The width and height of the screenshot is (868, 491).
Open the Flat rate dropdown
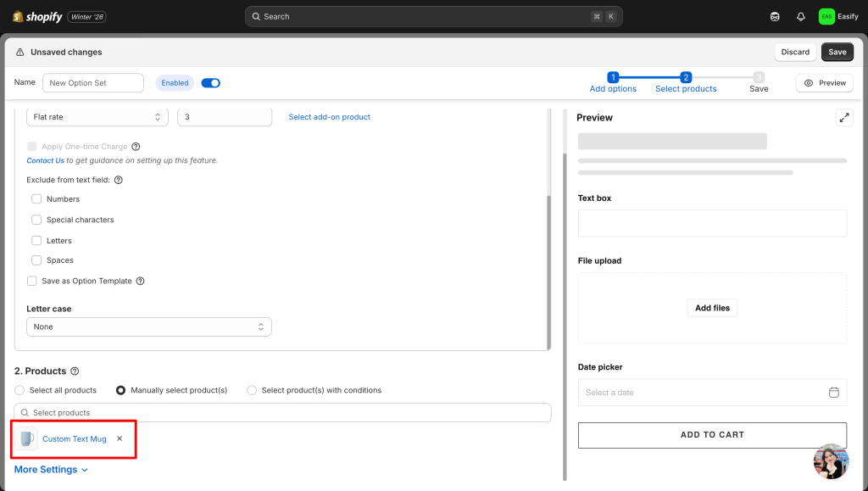97,117
